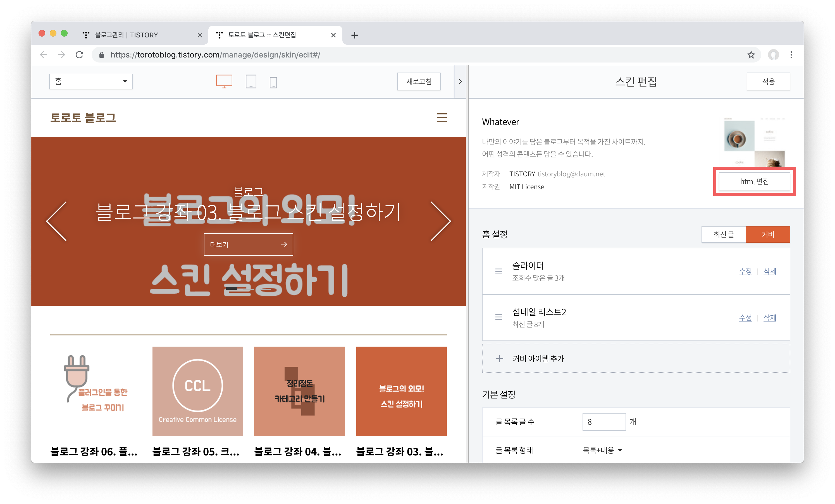Image resolution: width=835 pixels, height=504 pixels.
Task: Go to previous slide with left arrow
Action: [57, 221]
